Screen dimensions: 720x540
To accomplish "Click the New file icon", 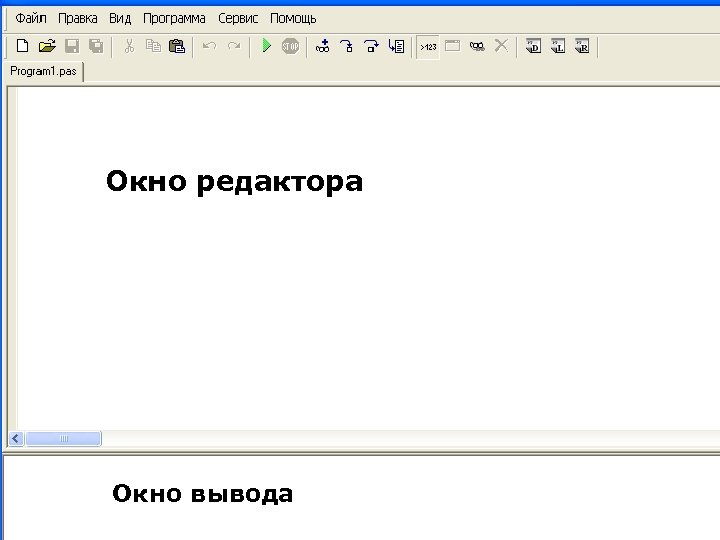I will (22, 46).
